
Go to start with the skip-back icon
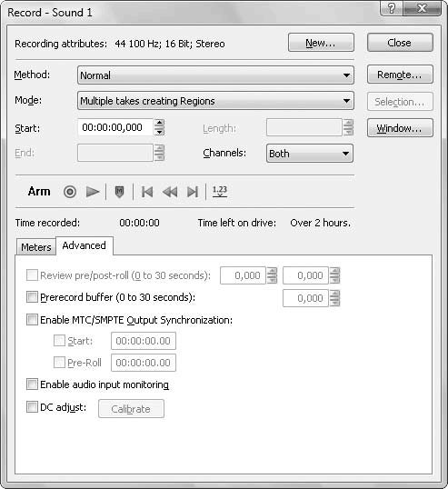tap(147, 192)
